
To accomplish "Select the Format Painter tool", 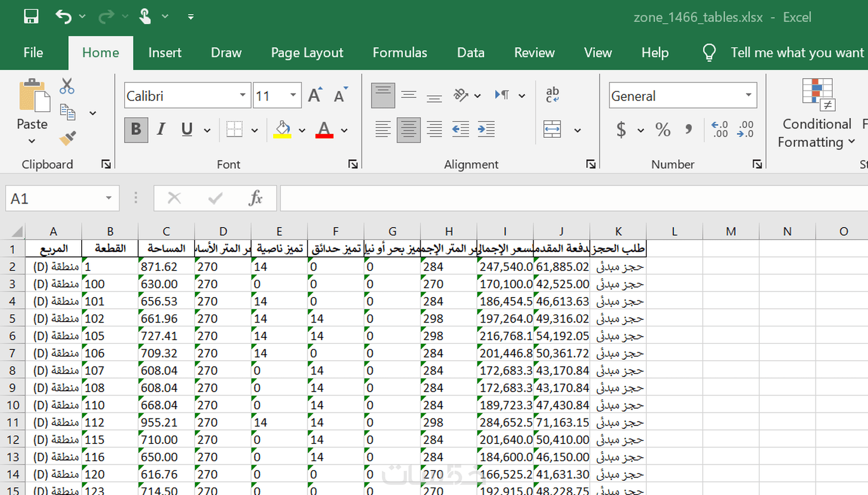I will (68, 138).
